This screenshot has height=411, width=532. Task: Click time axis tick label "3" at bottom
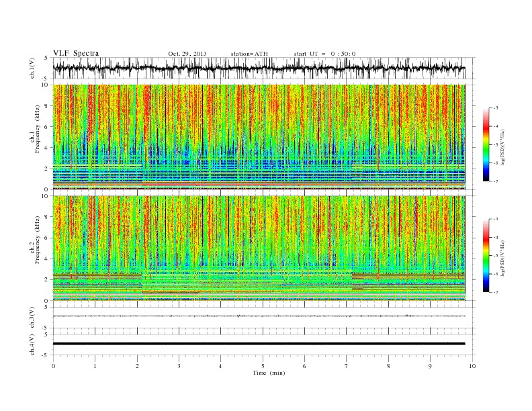coord(179,366)
